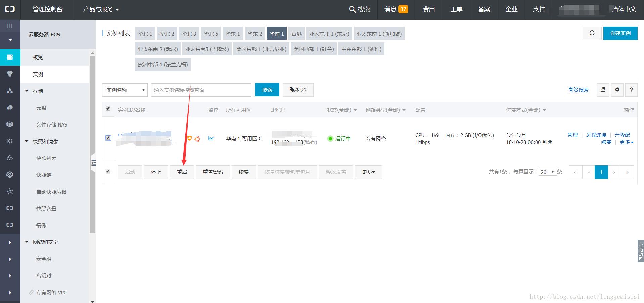Click the refresh icon next to 创建实例
Viewport: 644px width, 303px height.
point(592,33)
